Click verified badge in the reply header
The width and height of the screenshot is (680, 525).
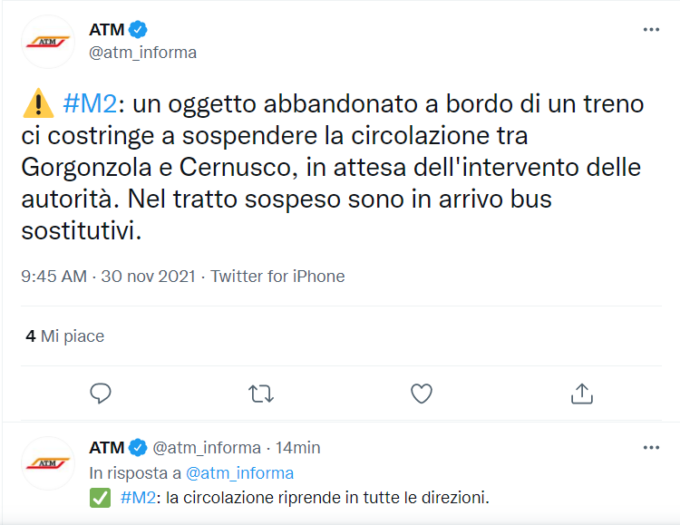pyautogui.click(x=138, y=447)
